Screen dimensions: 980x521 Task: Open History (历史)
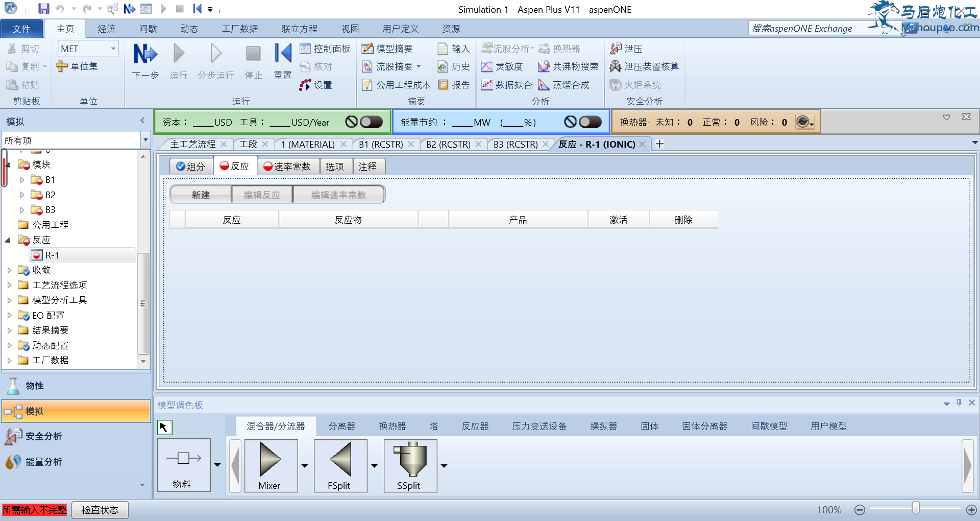453,66
